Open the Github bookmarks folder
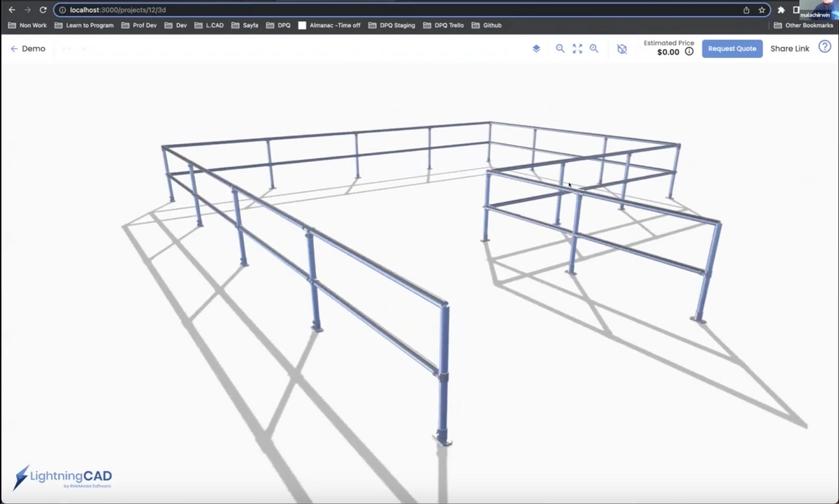The width and height of the screenshot is (839, 504). pos(487,25)
